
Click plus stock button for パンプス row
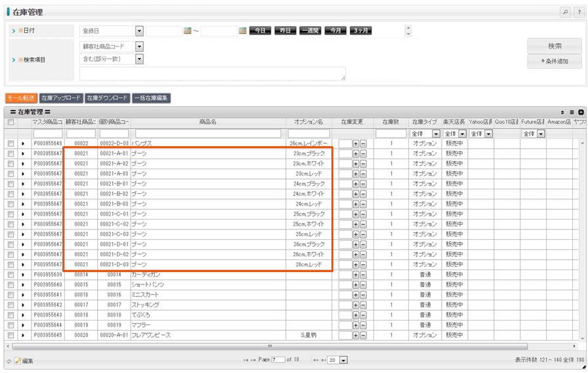[x=356, y=143]
